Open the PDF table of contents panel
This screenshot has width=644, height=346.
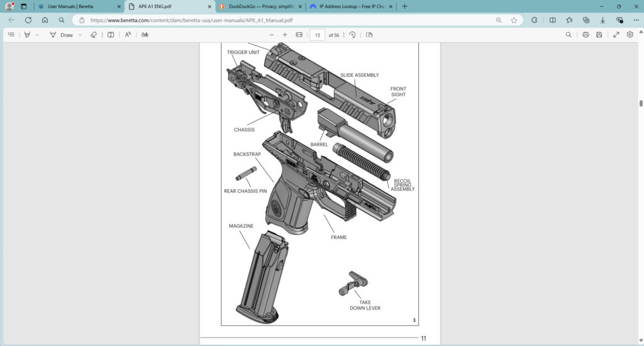pos(11,35)
